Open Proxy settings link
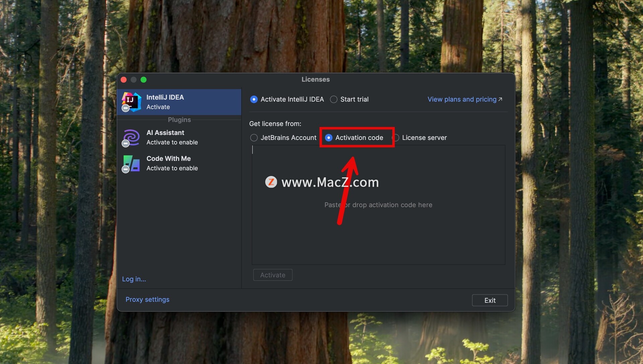Viewport: 643px width, 364px height. 147,299
